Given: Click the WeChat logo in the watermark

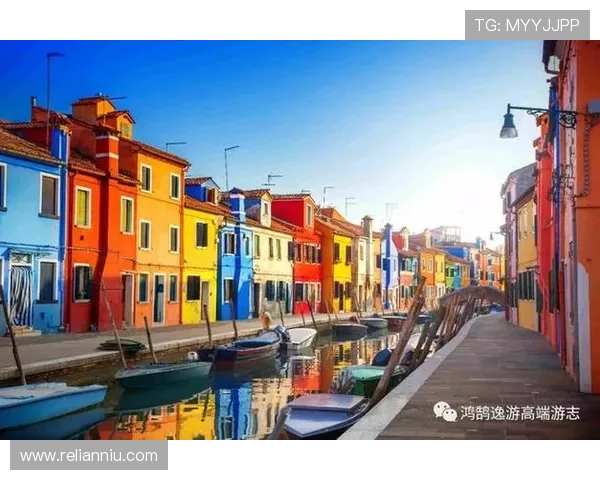Looking at the screenshot, I should tap(444, 411).
